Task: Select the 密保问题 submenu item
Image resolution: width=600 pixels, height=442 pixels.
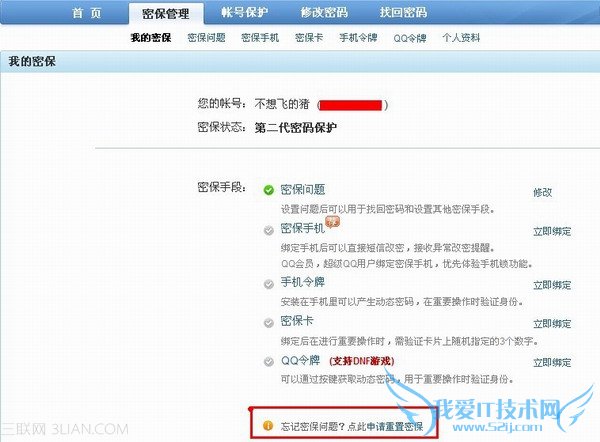Action: (206, 38)
